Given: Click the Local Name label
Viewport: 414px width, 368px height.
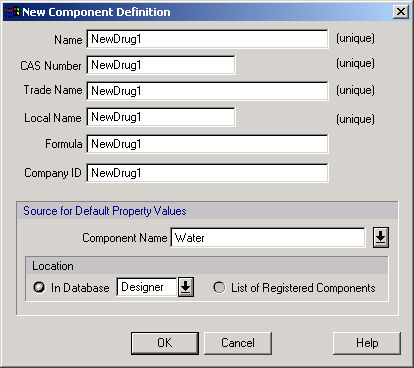Looking at the screenshot, I should tap(53, 118).
